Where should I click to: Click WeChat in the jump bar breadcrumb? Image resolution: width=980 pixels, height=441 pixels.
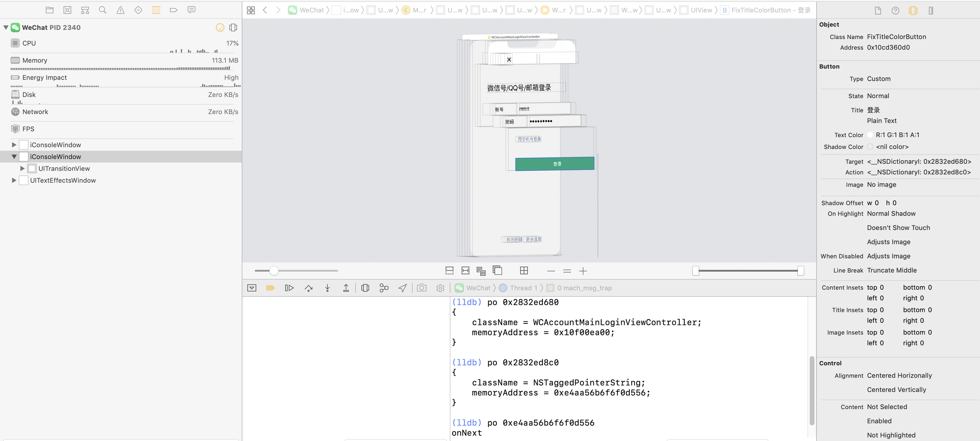(311, 10)
